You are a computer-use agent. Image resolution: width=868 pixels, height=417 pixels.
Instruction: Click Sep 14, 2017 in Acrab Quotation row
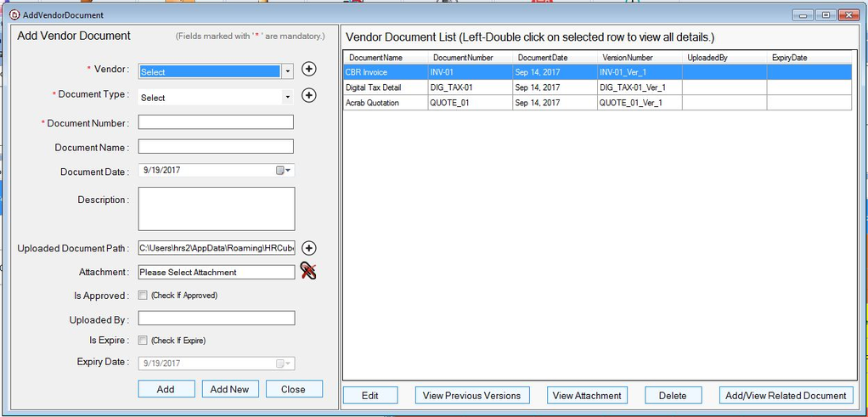coord(555,103)
